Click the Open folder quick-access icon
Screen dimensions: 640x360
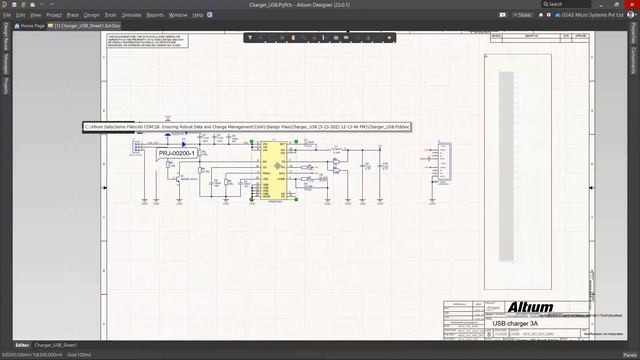(x=32, y=4)
